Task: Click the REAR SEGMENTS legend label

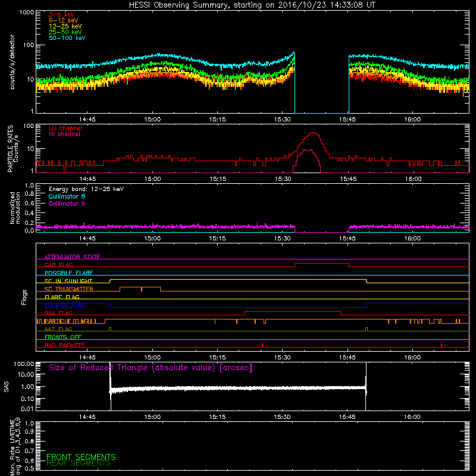Action: [x=79, y=464]
